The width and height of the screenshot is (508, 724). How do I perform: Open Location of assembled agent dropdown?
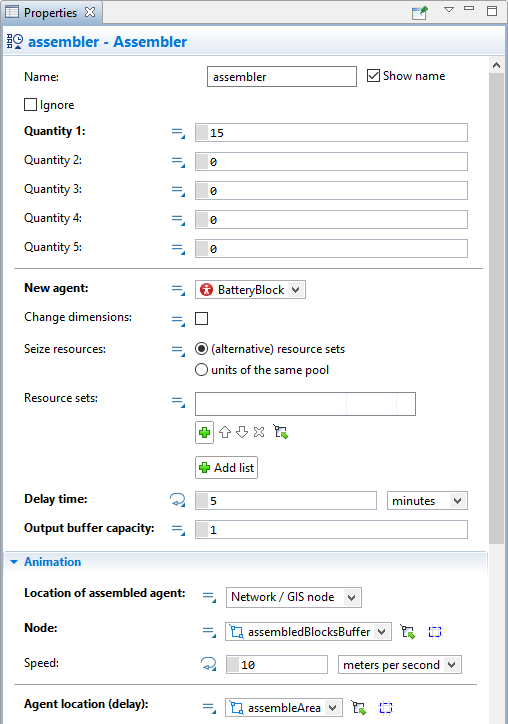pos(294,597)
